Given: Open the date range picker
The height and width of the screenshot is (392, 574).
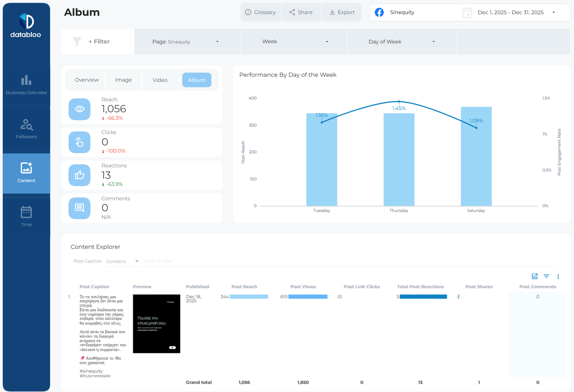Looking at the screenshot, I should coord(510,13).
